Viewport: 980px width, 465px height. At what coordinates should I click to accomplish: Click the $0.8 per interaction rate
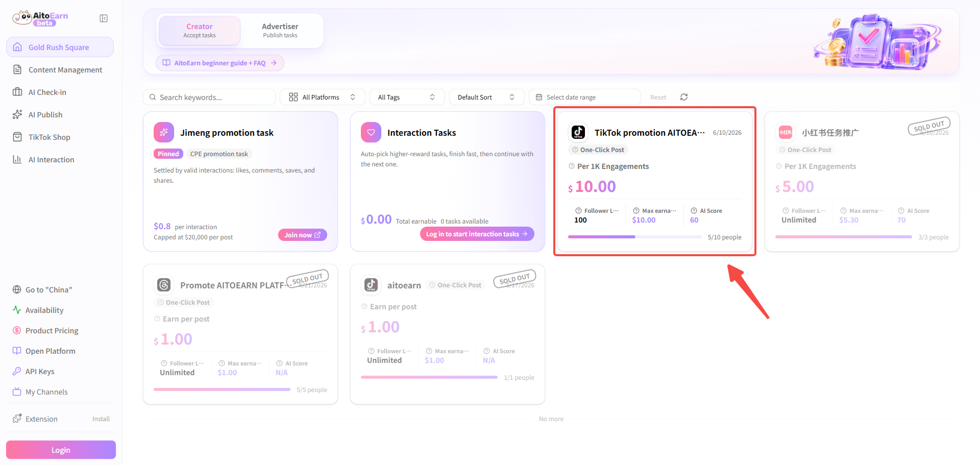click(x=185, y=226)
